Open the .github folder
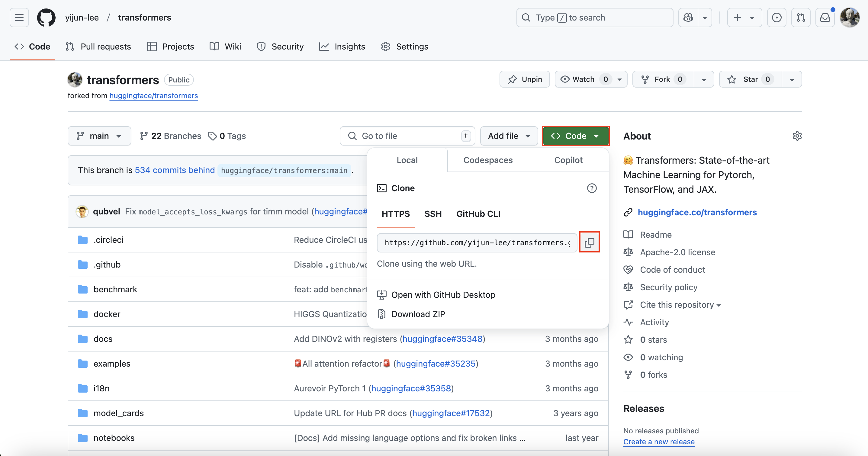Viewport: 868px width, 456px height. tap(107, 265)
